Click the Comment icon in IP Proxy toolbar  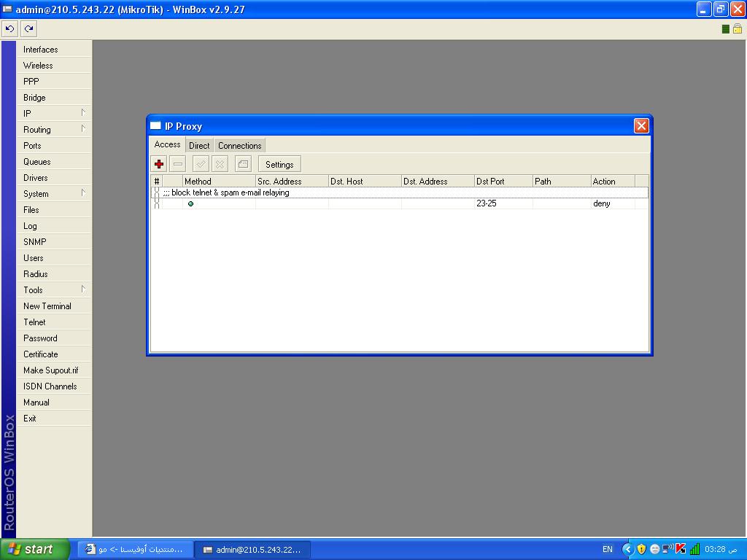click(x=243, y=164)
